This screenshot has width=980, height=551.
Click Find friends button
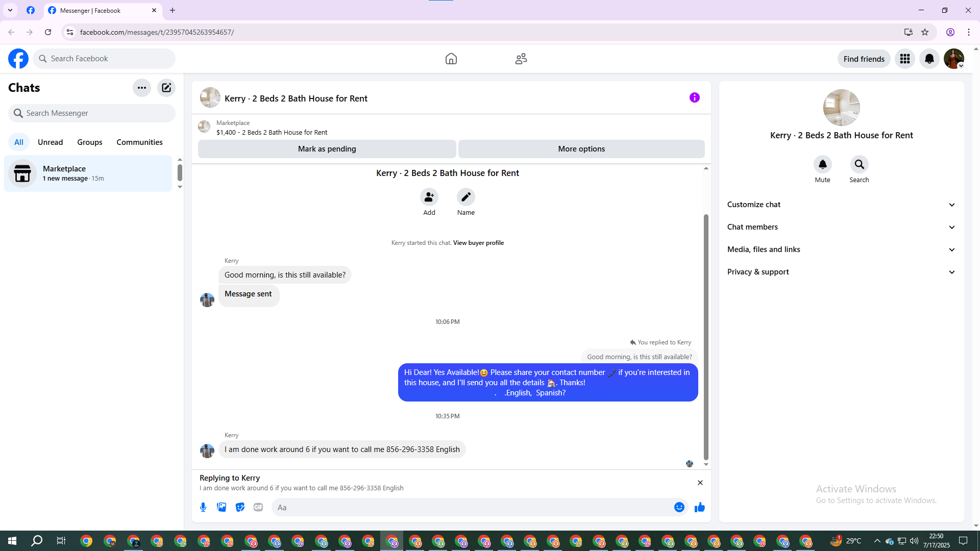click(x=864, y=59)
